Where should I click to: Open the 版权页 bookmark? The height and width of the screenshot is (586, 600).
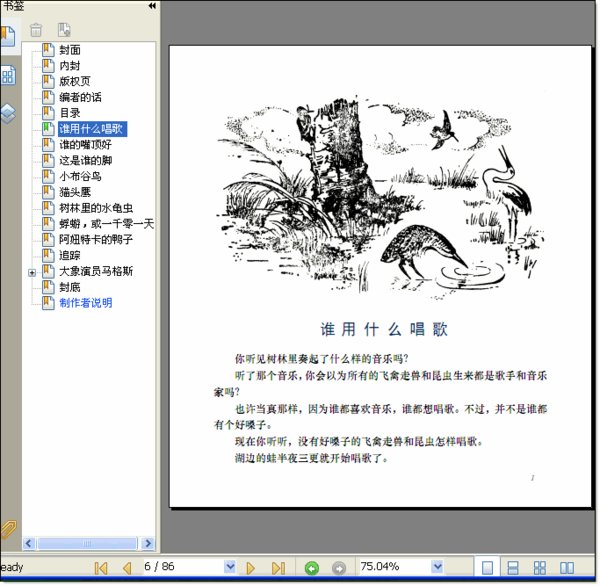click(75, 81)
